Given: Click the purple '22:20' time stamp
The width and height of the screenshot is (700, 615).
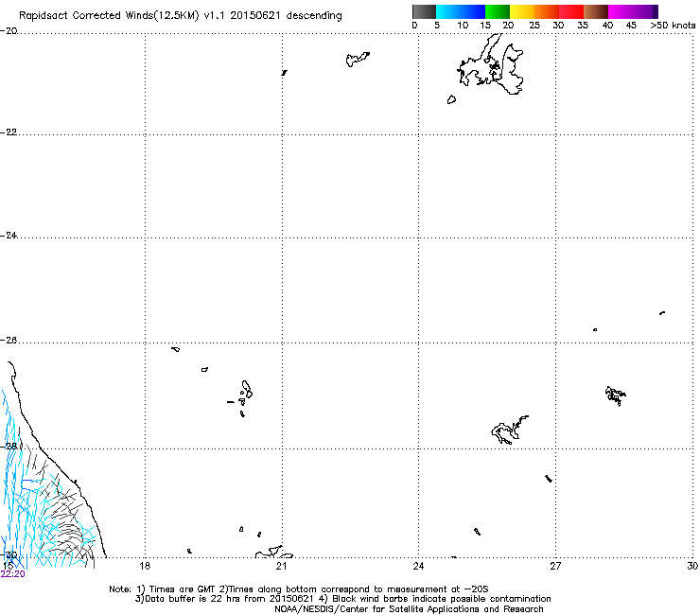Looking at the screenshot, I should [13, 574].
